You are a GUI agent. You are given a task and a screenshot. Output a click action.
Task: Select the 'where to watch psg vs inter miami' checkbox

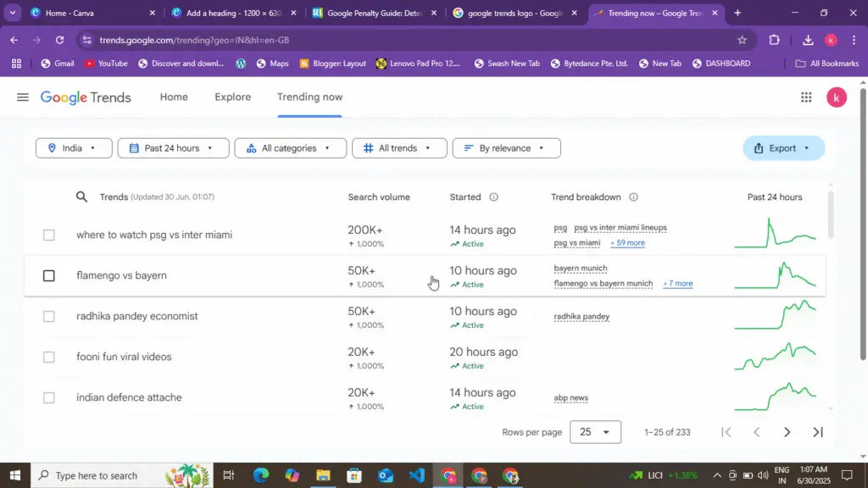tap(48, 236)
